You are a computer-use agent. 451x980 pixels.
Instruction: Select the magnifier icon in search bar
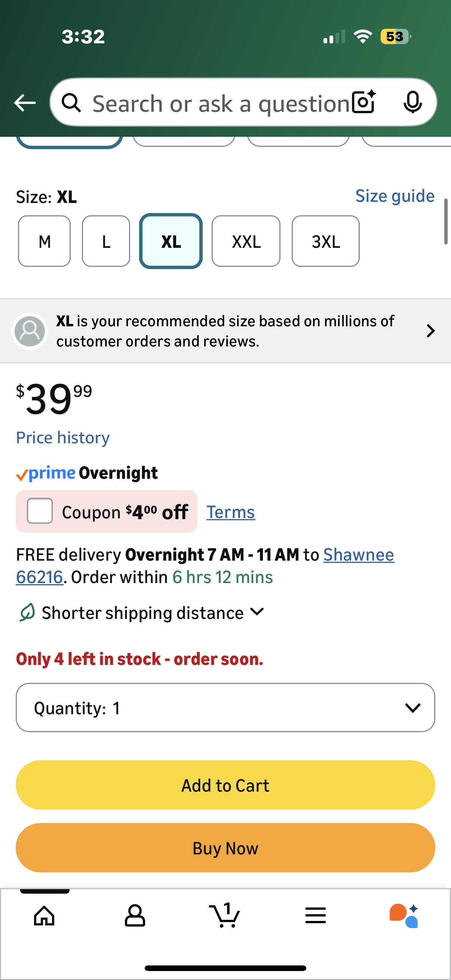(x=73, y=102)
